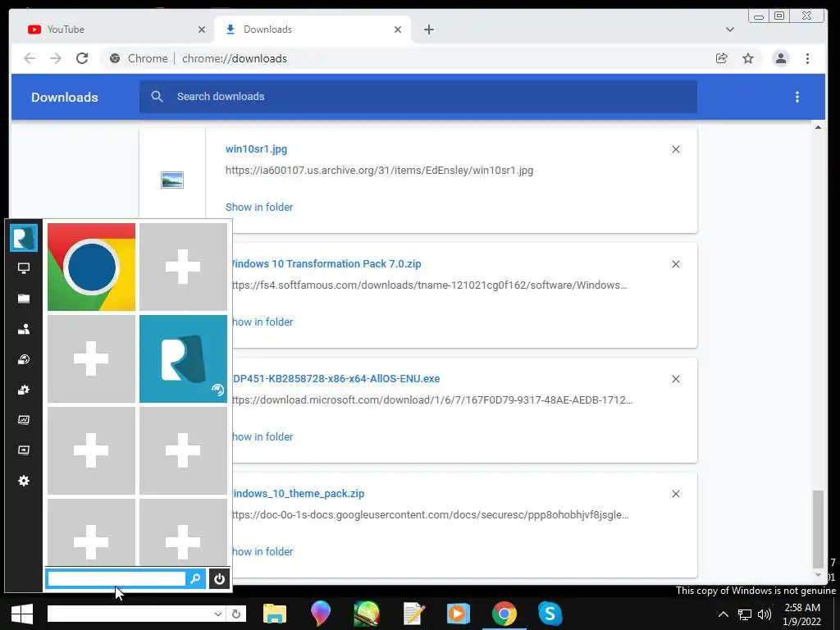
Task: Click the win10sr1.jpg source URL
Action: click(379, 171)
